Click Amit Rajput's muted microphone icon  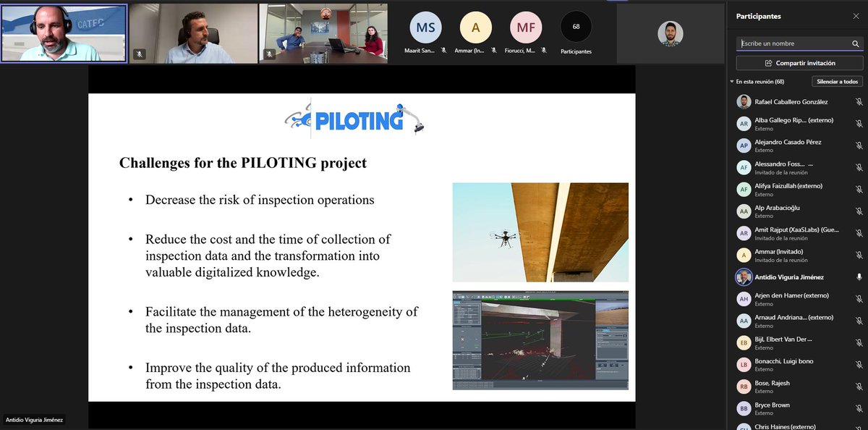pyautogui.click(x=859, y=233)
